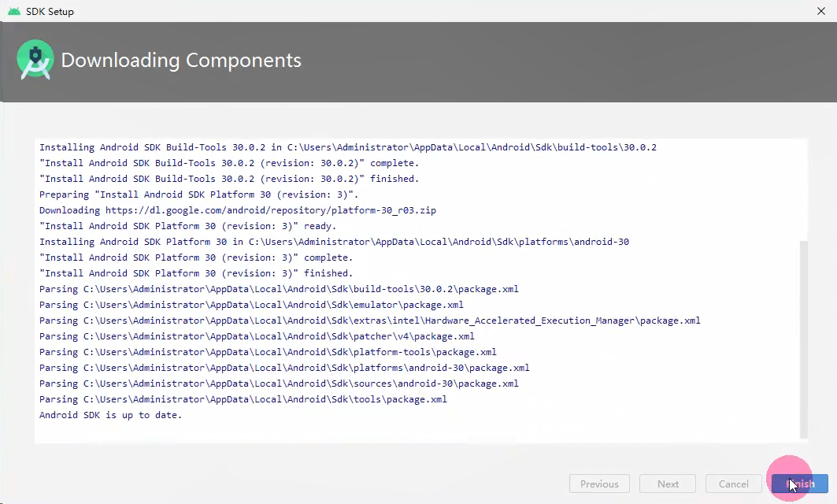This screenshot has width=837, height=504.
Task: Click the Android icon in title bar
Action: [x=14, y=11]
